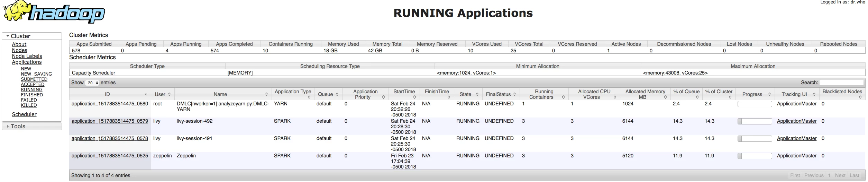Sort by Progress column sort icon
Image resolution: width=868 pixels, height=182 pixels.
pyautogui.click(x=769, y=94)
